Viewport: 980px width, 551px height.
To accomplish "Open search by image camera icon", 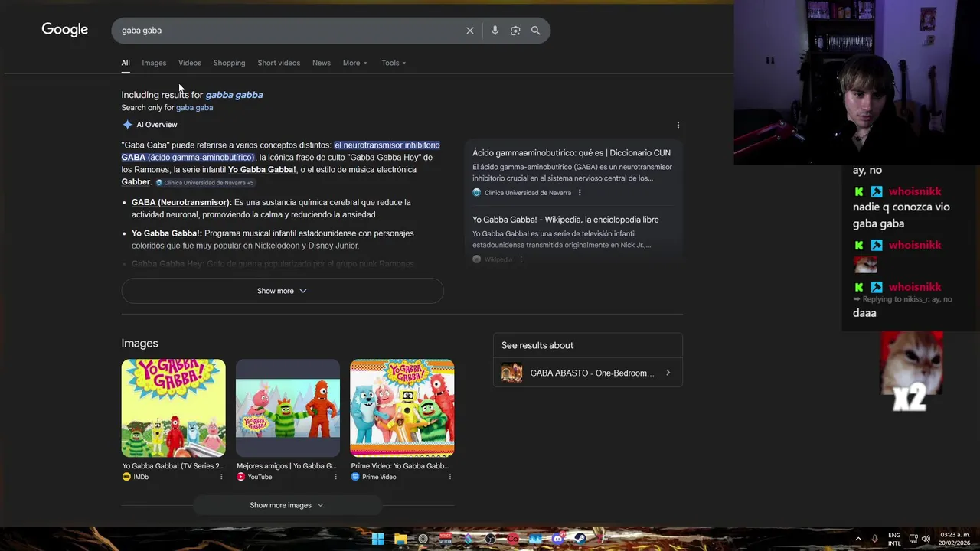I will (515, 31).
